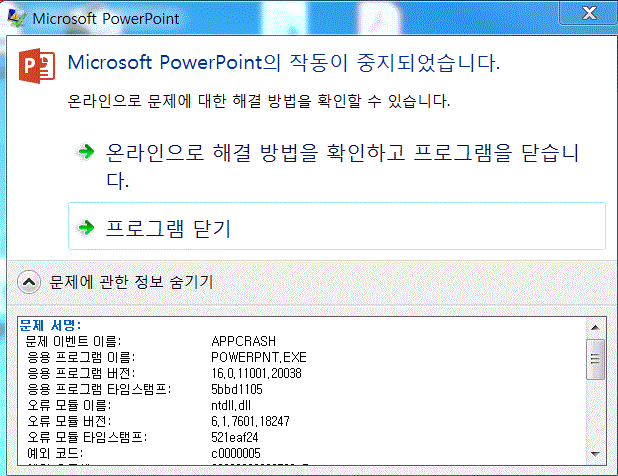
Task: Choose 프로그램 닫기 to close program
Action: (x=337, y=226)
